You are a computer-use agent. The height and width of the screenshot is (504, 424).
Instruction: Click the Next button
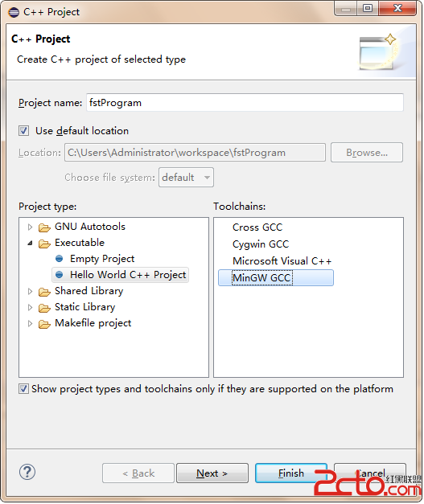(212, 473)
